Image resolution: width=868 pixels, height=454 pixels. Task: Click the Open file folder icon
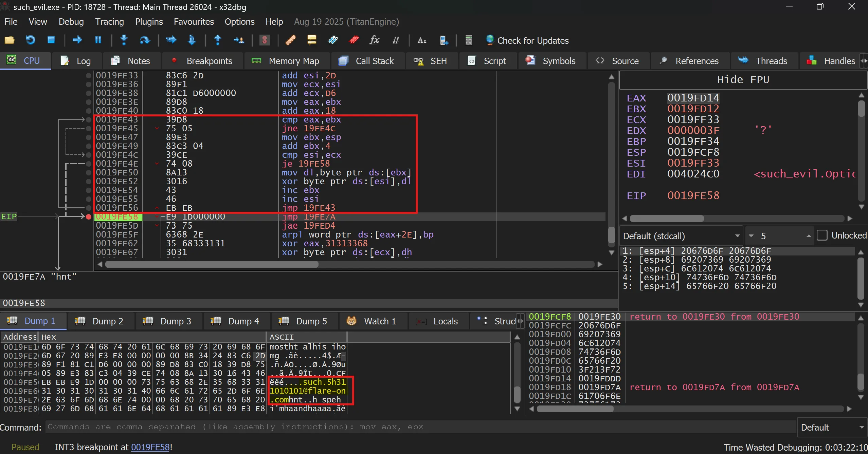pos(9,40)
